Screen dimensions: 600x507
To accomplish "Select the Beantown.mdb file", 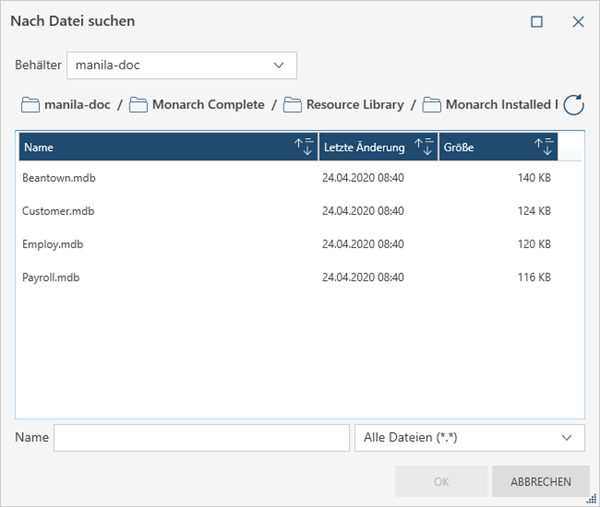I will tap(59, 178).
